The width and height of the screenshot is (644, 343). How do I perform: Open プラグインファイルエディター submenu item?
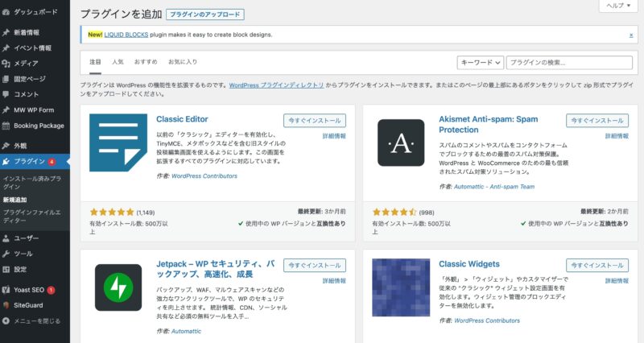32,217
